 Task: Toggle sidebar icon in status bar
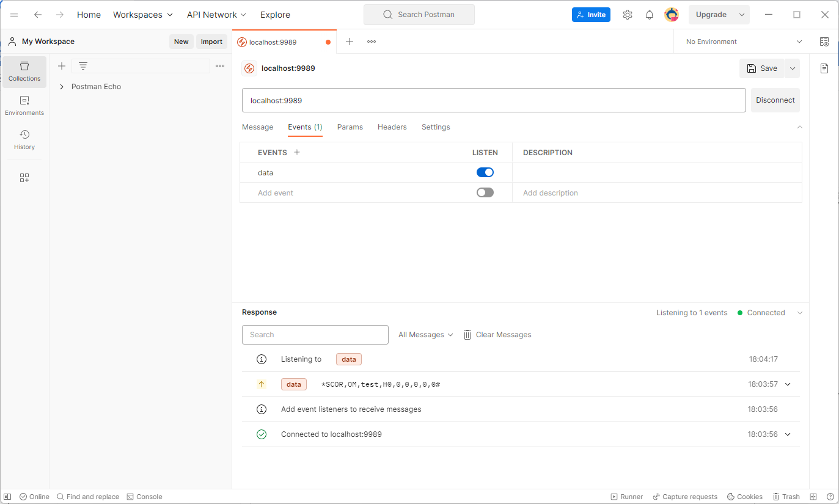click(8, 497)
